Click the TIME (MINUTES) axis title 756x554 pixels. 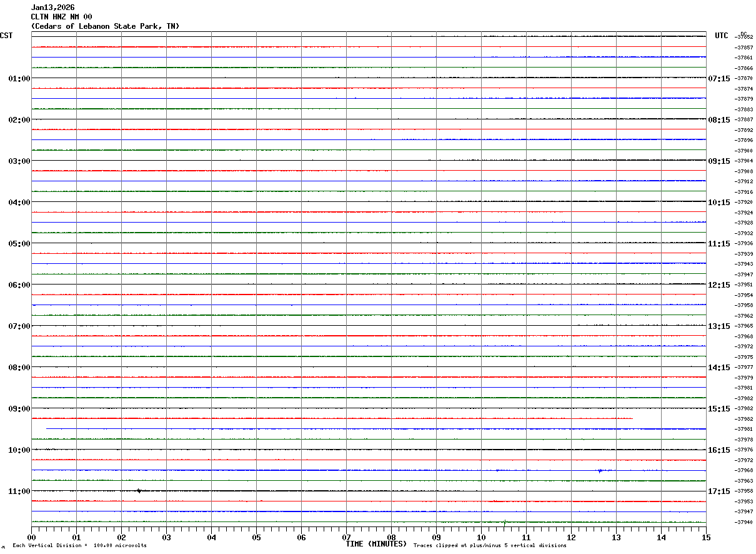376,544
